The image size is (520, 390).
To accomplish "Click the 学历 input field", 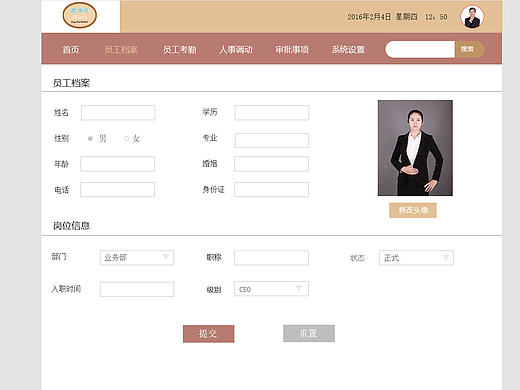I will (272, 113).
